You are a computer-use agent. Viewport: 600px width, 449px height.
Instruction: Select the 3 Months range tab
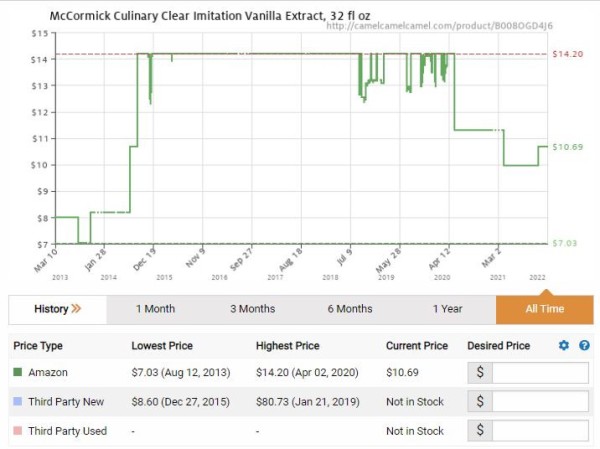point(253,309)
